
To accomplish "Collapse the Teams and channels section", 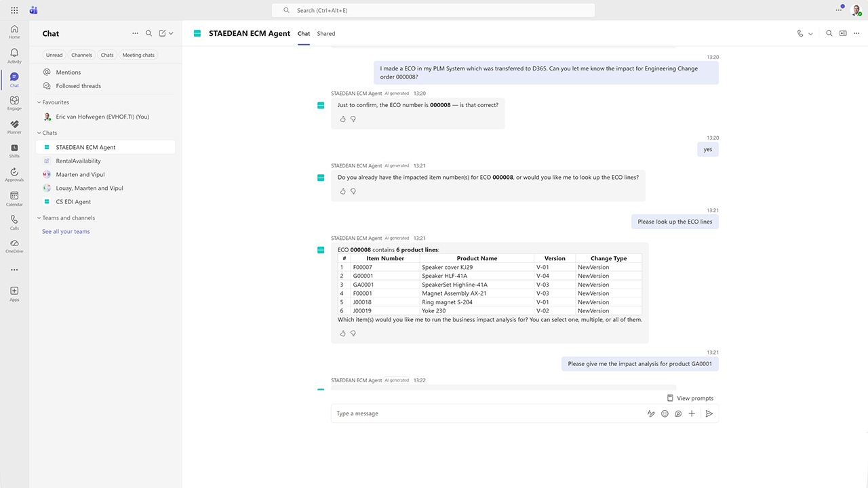I will [x=66, y=218].
